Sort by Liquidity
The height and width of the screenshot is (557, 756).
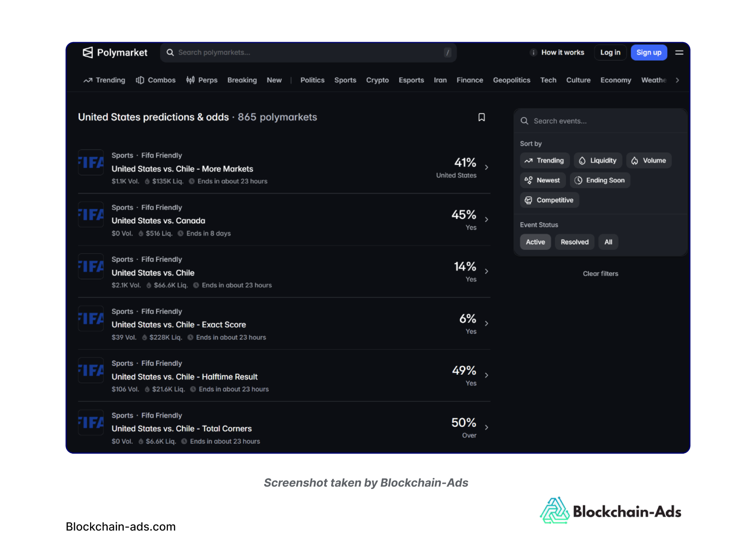pyautogui.click(x=598, y=161)
